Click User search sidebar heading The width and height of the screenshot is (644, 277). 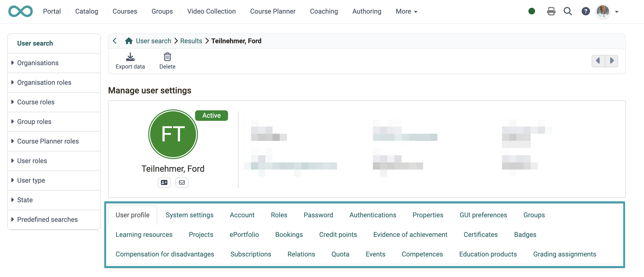(35, 43)
